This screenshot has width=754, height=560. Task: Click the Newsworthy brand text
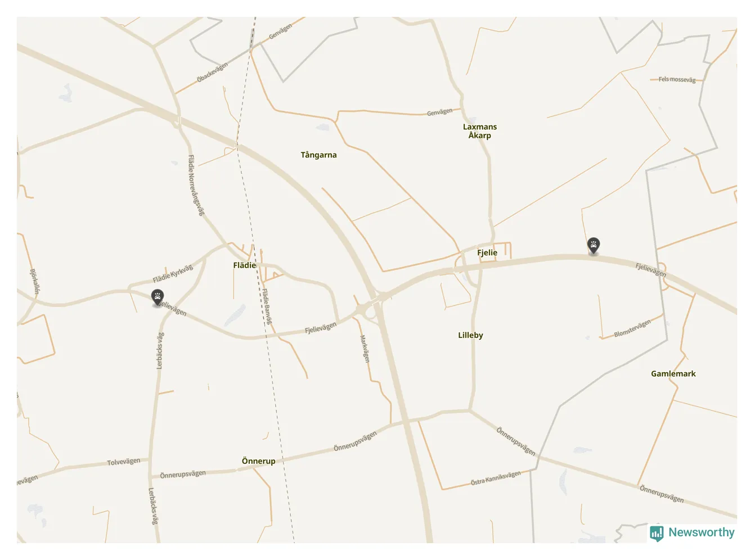pos(701,532)
